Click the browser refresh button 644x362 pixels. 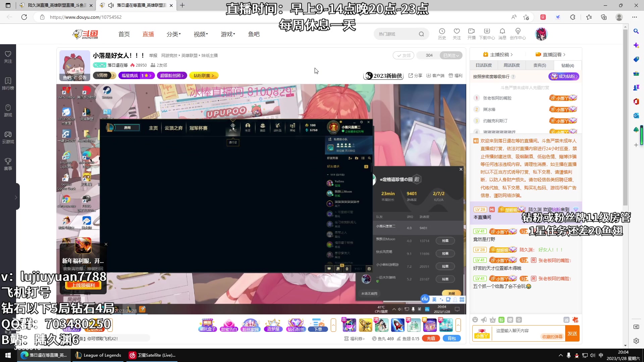[x=24, y=17]
